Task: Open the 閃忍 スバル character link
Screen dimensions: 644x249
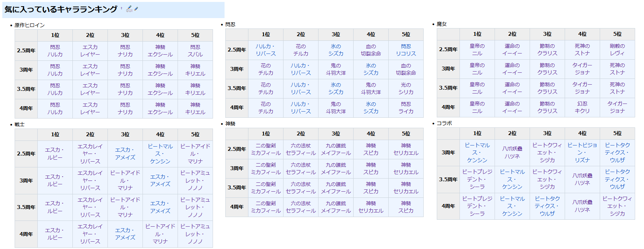Action: pyautogui.click(x=195, y=51)
